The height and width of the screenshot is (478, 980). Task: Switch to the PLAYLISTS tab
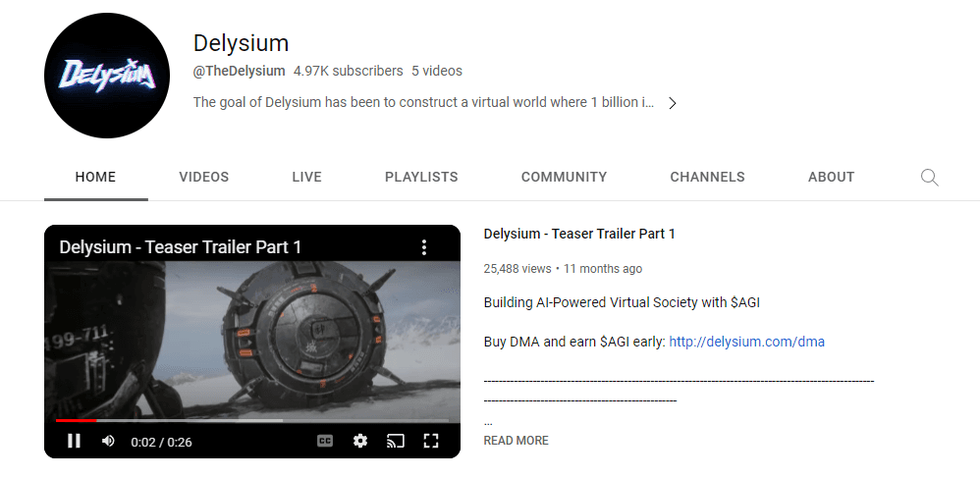tap(421, 177)
